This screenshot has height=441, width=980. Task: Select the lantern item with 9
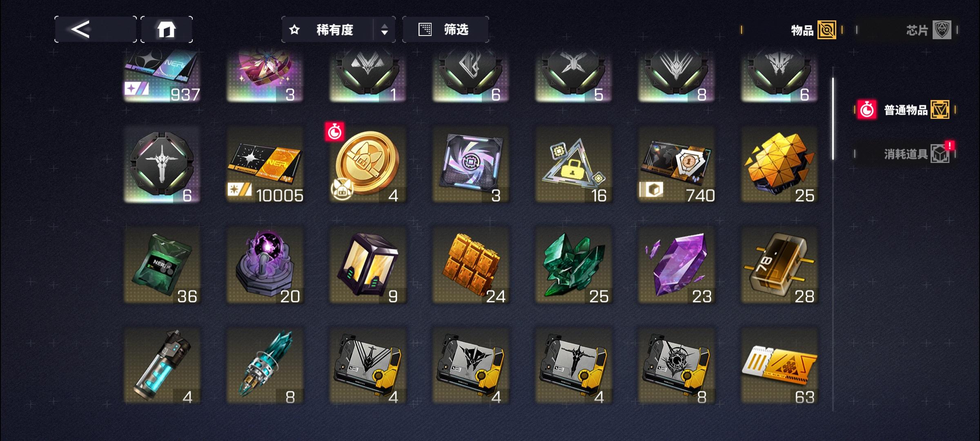367,265
